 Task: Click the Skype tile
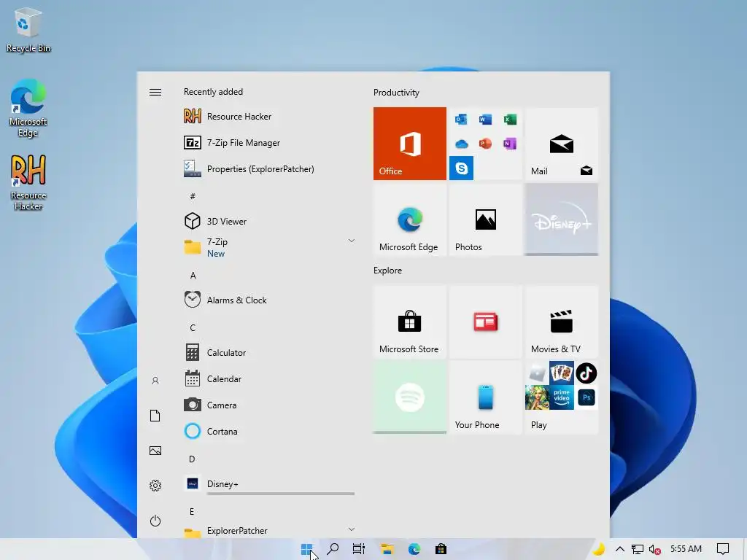(x=461, y=168)
